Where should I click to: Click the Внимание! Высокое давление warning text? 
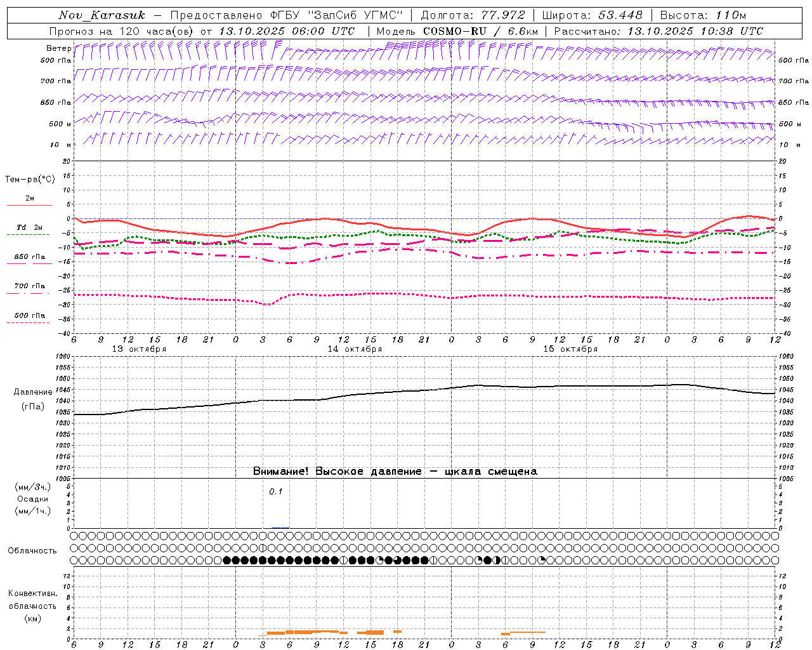pos(395,472)
